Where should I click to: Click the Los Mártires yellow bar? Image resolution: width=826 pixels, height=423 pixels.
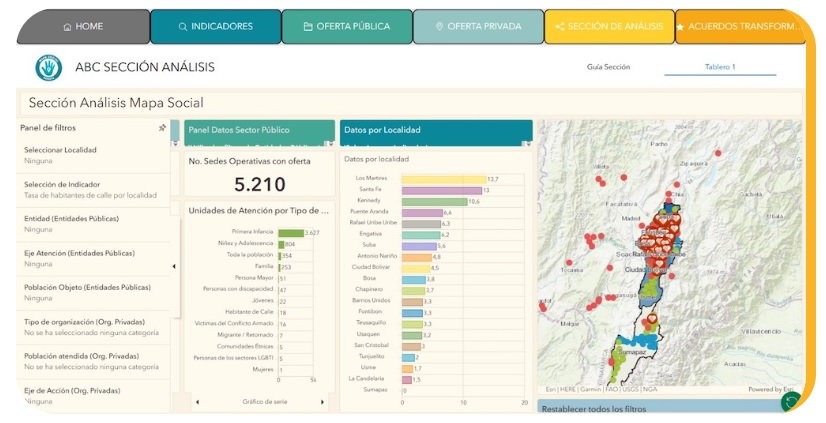443,178
